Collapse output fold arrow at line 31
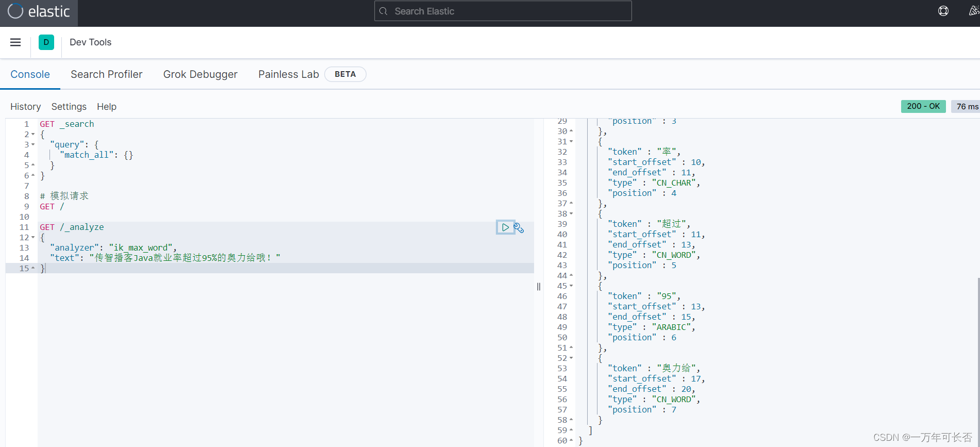 tap(571, 142)
